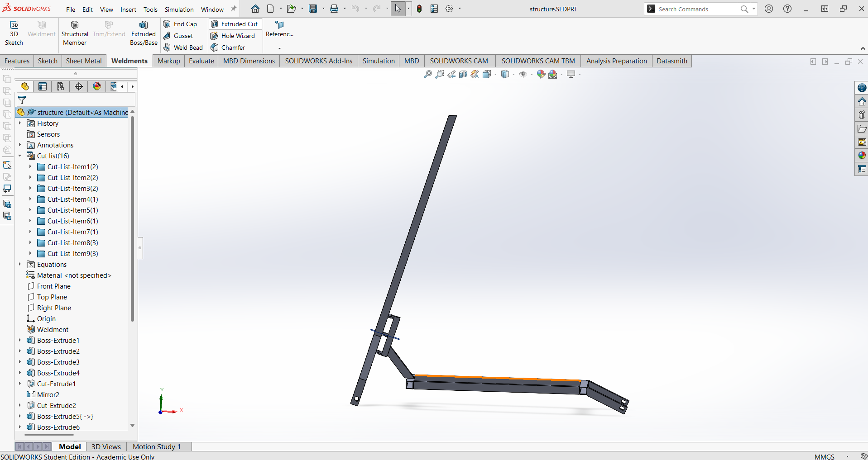Choose Extruded Boss/Base tool
868x460 pixels.
pyautogui.click(x=144, y=33)
